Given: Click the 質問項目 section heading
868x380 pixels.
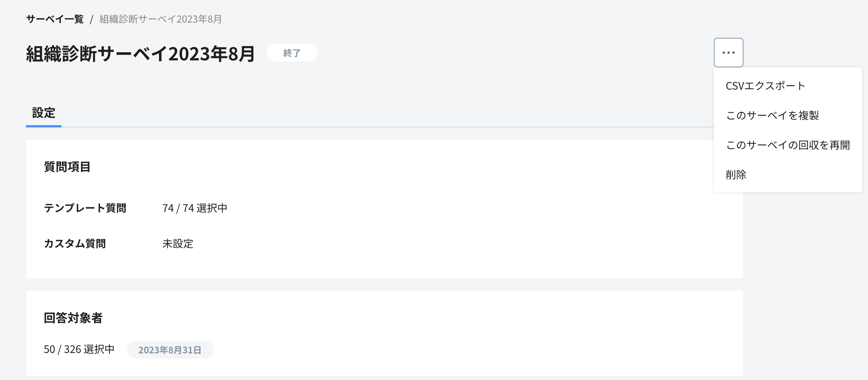Looking at the screenshot, I should click(67, 167).
